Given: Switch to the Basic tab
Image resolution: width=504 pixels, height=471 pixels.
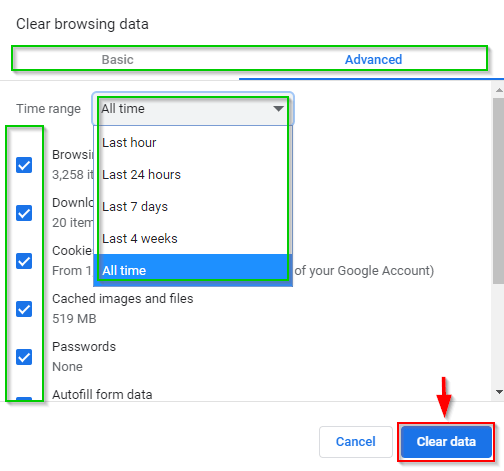Looking at the screenshot, I should coord(118,60).
